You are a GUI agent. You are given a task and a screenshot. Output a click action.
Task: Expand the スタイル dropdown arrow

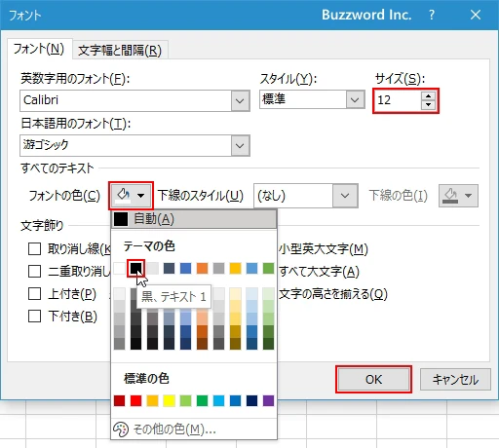(x=355, y=99)
